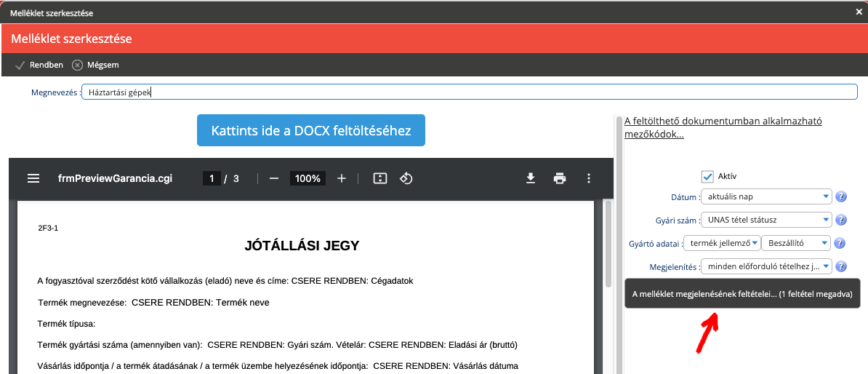Toggle the Aktív checkbox

[x=707, y=176]
